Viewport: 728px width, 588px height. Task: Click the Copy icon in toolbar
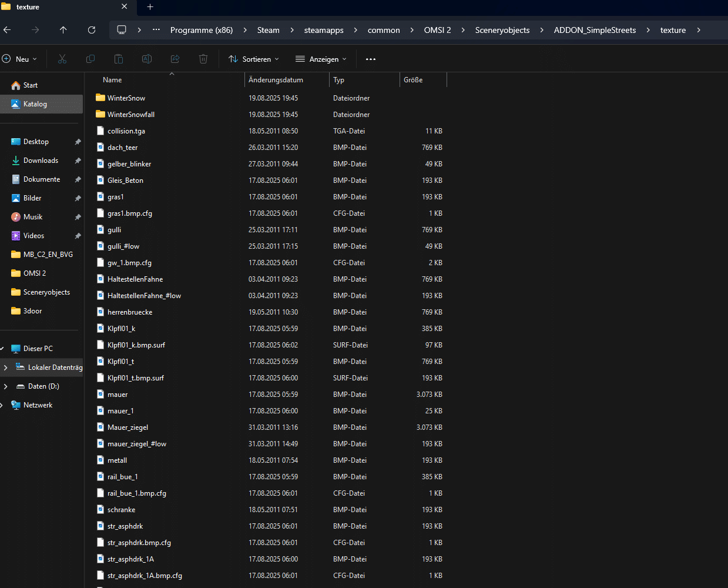click(90, 59)
